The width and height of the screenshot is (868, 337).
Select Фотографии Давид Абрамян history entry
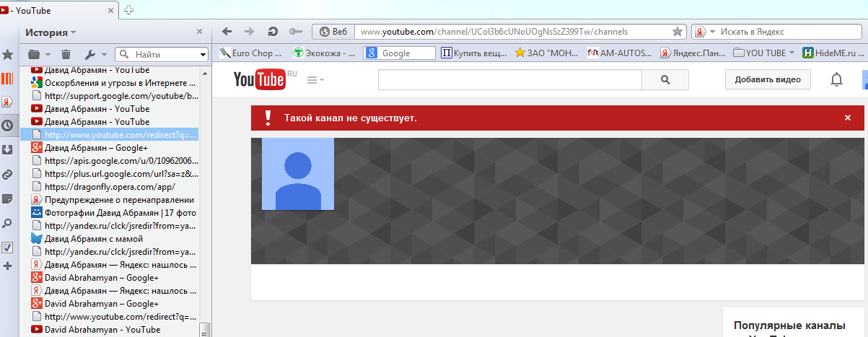point(115,213)
